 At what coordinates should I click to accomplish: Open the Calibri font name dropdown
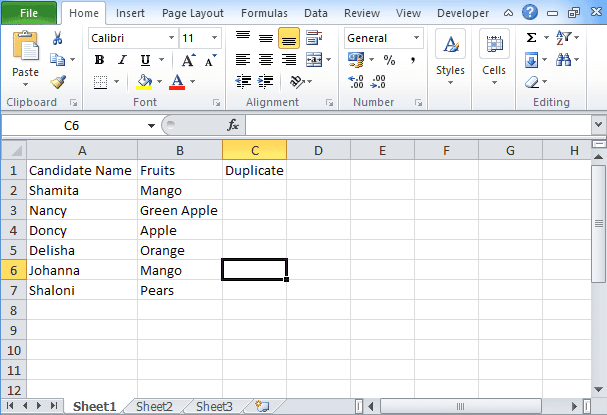tap(171, 38)
